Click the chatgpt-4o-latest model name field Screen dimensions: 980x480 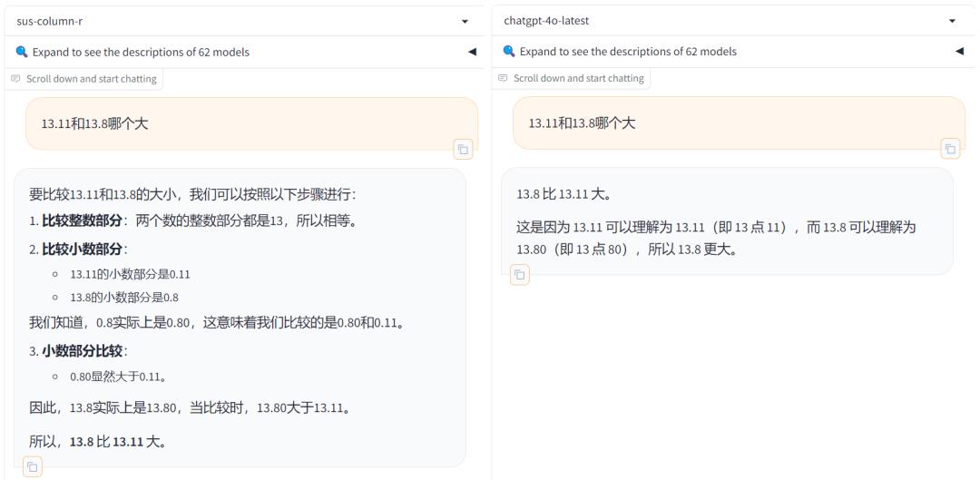pos(717,21)
